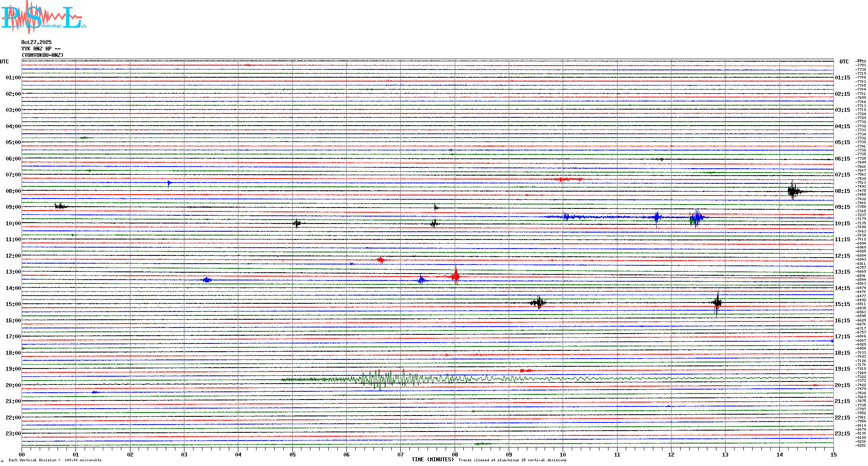Click the VVK HNZ HP station text

point(41,49)
